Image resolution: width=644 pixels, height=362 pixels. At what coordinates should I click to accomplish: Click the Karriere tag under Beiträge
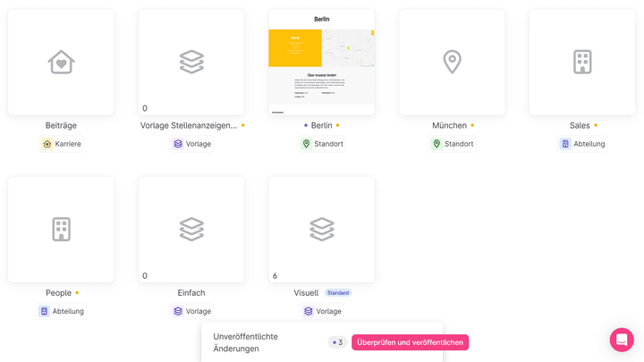tap(61, 144)
